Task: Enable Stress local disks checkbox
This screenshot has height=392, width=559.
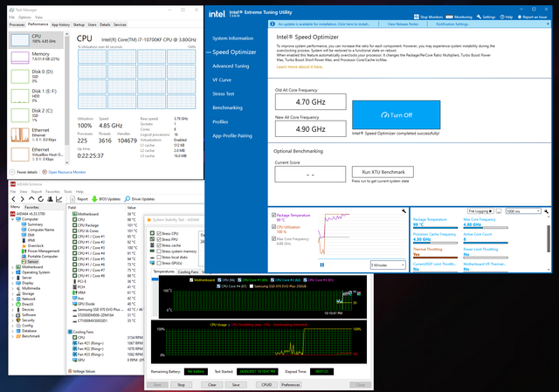Action: pyautogui.click(x=159, y=257)
